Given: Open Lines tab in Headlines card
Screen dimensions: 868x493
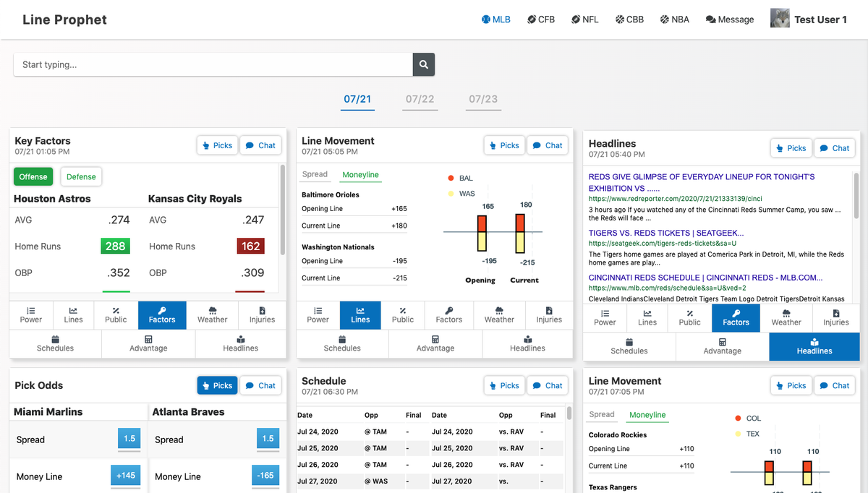Looking at the screenshot, I should tap(647, 318).
